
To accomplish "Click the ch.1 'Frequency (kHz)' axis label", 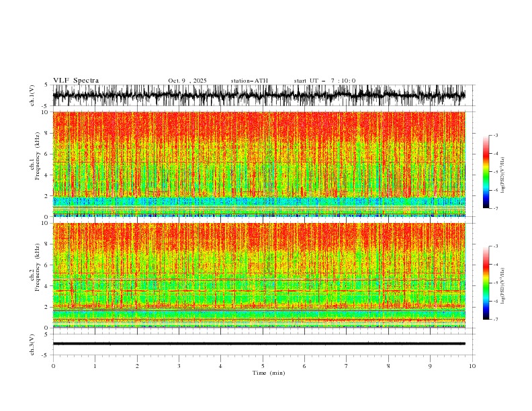I will click(x=38, y=156).
